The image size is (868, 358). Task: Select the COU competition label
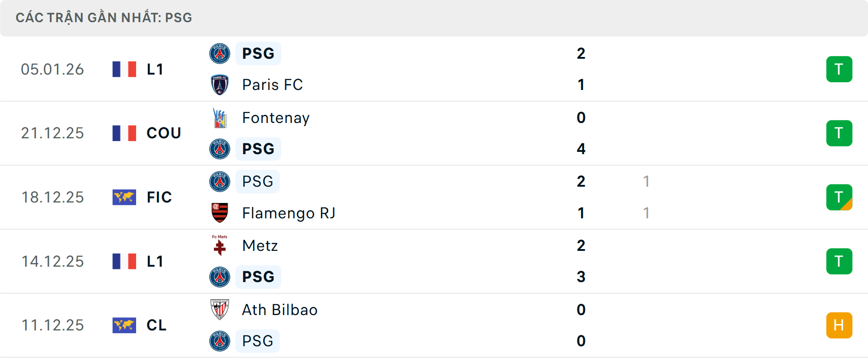[x=163, y=133]
